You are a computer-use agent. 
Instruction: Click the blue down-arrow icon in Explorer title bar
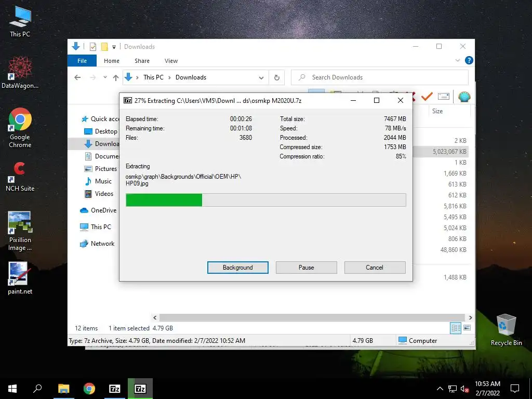(x=76, y=46)
